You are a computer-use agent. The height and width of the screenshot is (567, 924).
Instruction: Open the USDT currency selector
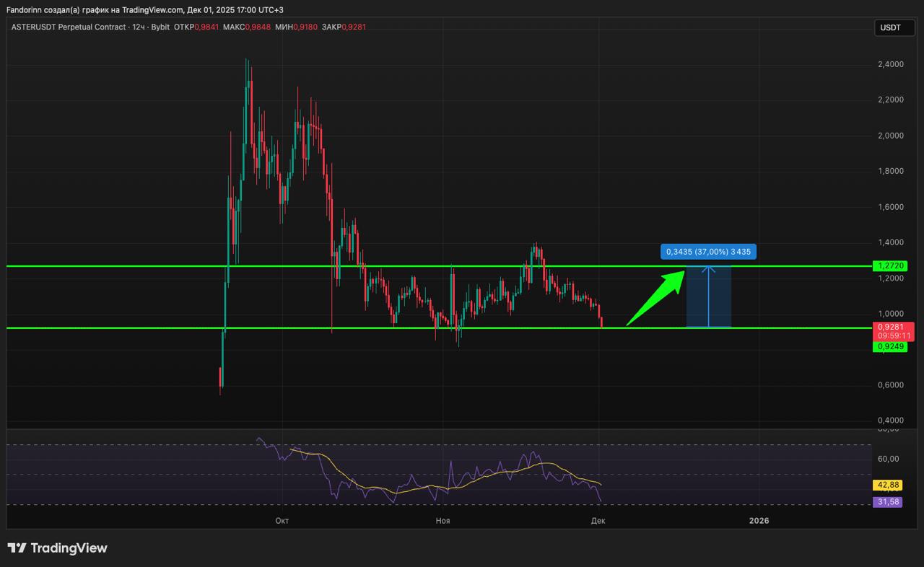click(x=890, y=27)
